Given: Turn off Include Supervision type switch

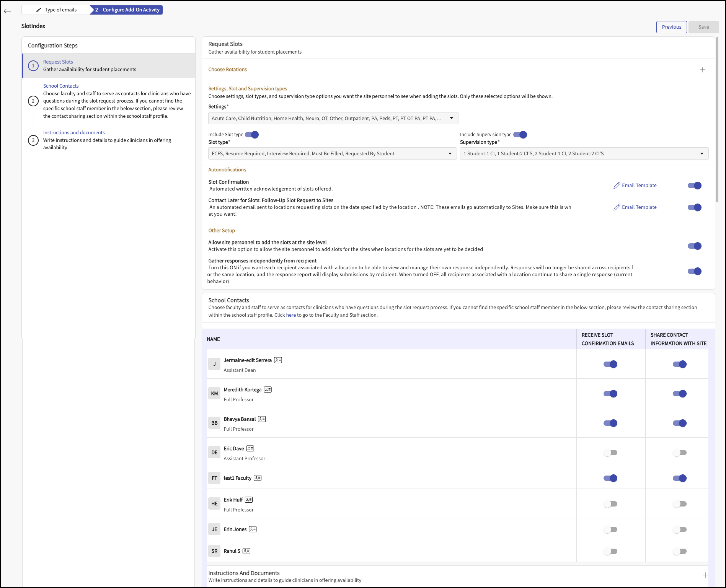Looking at the screenshot, I should pos(520,134).
